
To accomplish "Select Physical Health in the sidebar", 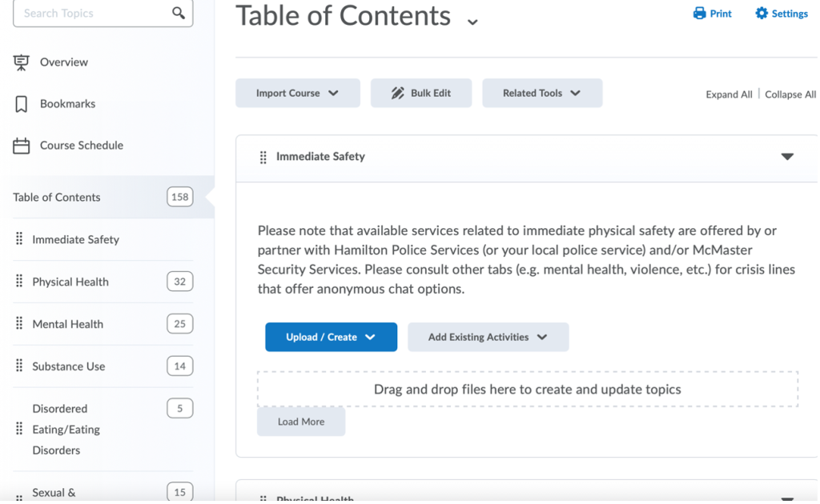I will coord(70,282).
